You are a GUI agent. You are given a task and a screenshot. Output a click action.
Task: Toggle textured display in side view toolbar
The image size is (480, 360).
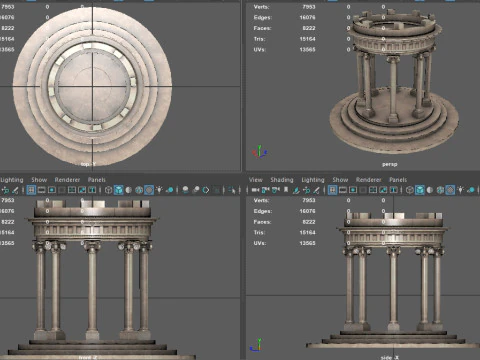pos(450,190)
